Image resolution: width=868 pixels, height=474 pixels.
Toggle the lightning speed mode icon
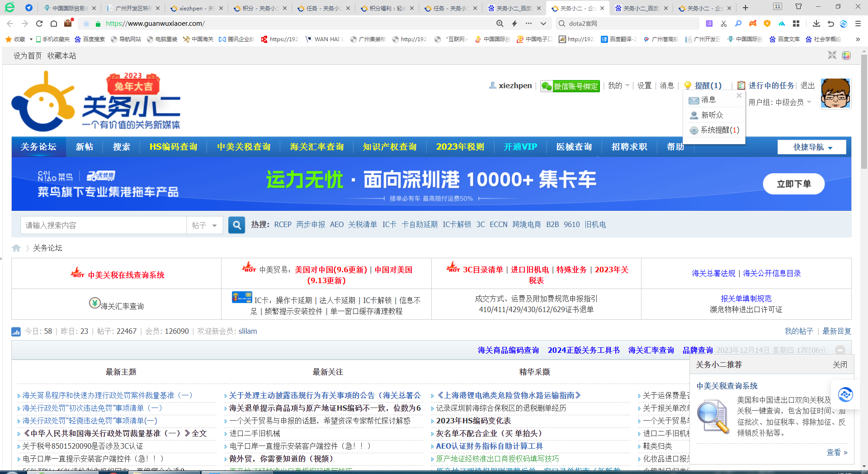(x=514, y=24)
